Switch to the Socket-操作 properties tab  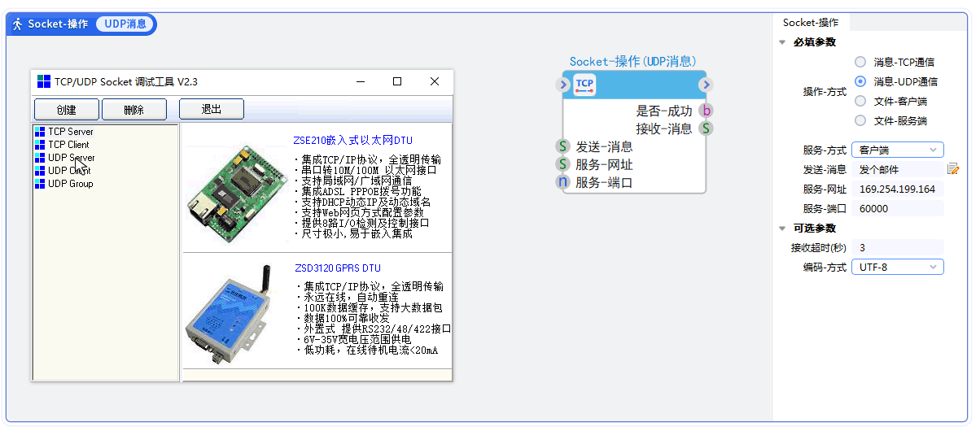(810, 23)
